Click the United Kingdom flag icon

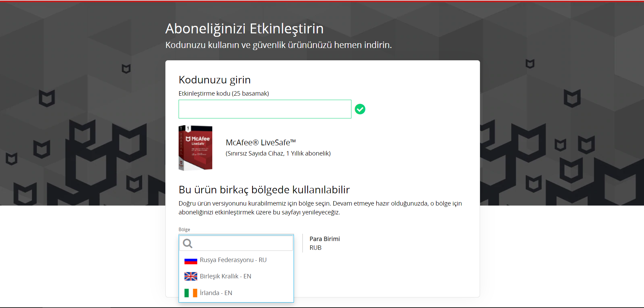191,276
